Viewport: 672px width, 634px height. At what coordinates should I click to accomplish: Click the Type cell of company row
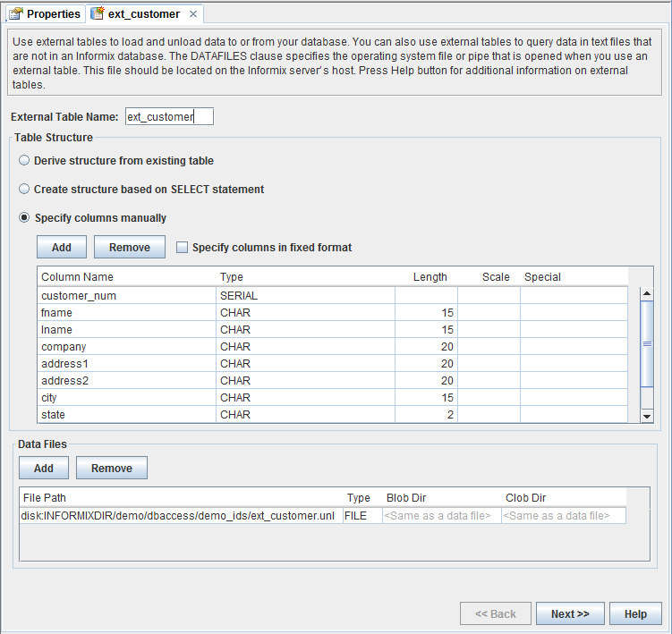[304, 346]
